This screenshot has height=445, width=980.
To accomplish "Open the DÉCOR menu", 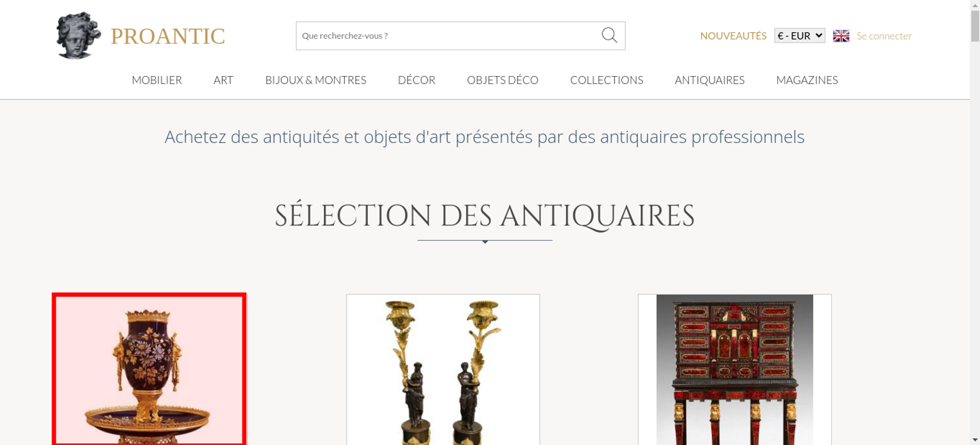I will 416,80.
